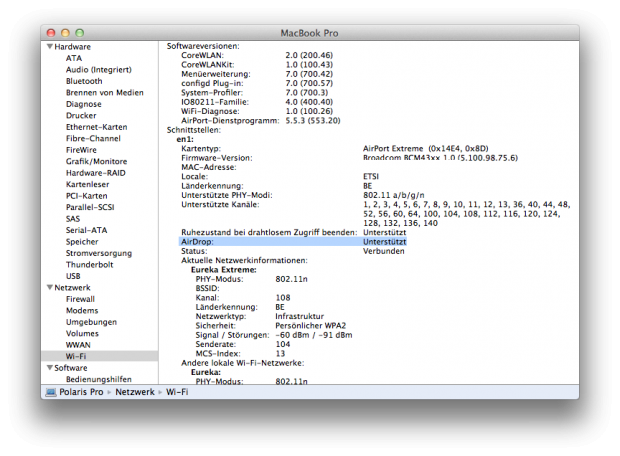Open PCI-Karten entry
Viewport: 620px width, 456px height.
click(86, 196)
